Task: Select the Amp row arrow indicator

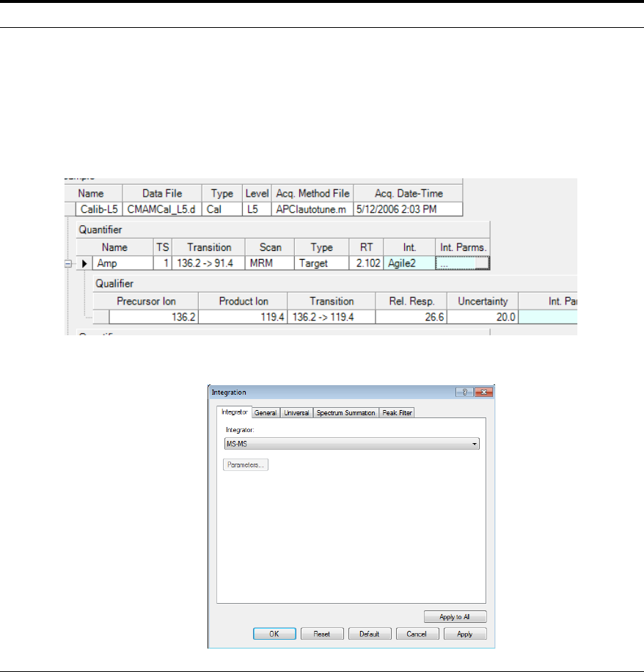Action: 84,263
